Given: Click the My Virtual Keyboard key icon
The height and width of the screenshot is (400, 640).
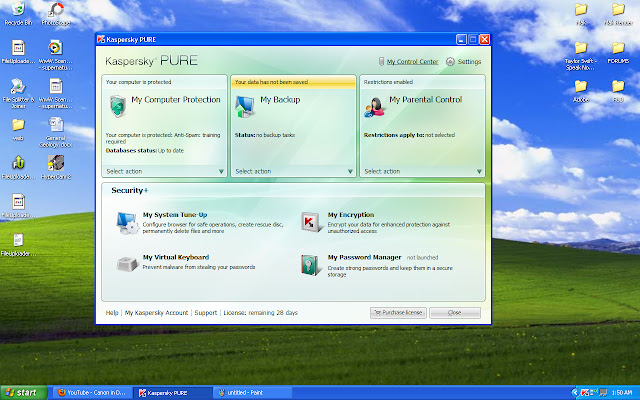Looking at the screenshot, I should [127, 264].
